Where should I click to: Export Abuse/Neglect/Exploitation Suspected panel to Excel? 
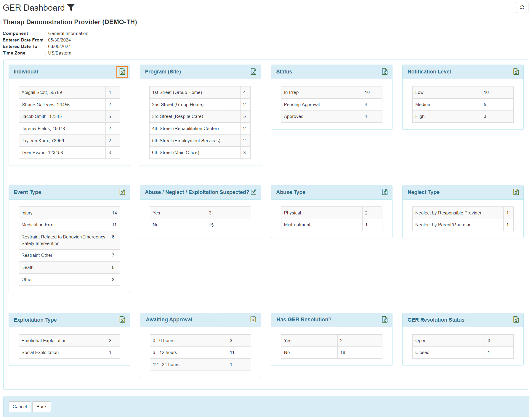[x=254, y=192]
